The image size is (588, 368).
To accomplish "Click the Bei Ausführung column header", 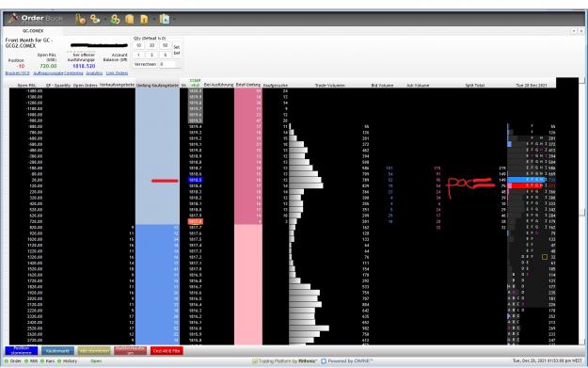I will (218, 85).
